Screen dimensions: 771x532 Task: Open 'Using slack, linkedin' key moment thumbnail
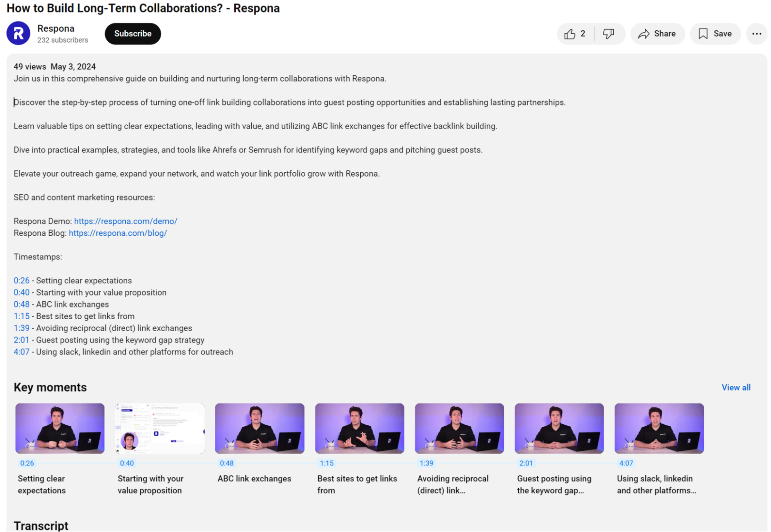pos(659,428)
